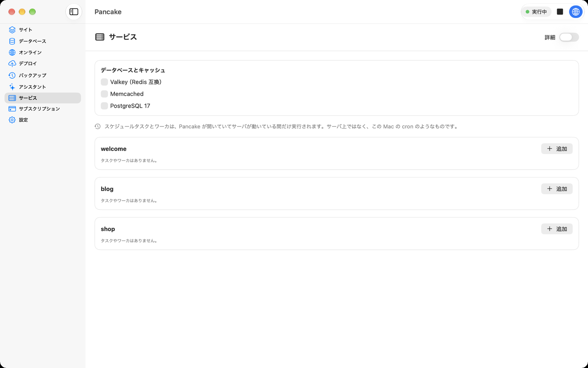
Task: Enable the PostgreSQL 17 checkbox
Action: pyautogui.click(x=104, y=106)
